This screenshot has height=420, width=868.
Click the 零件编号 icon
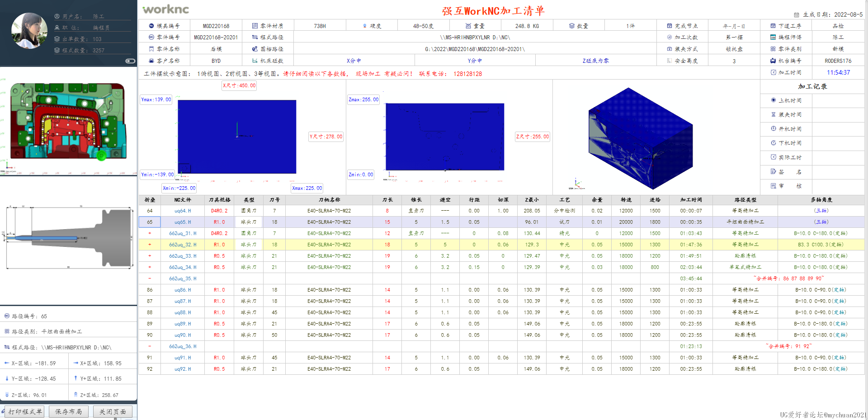point(151,37)
